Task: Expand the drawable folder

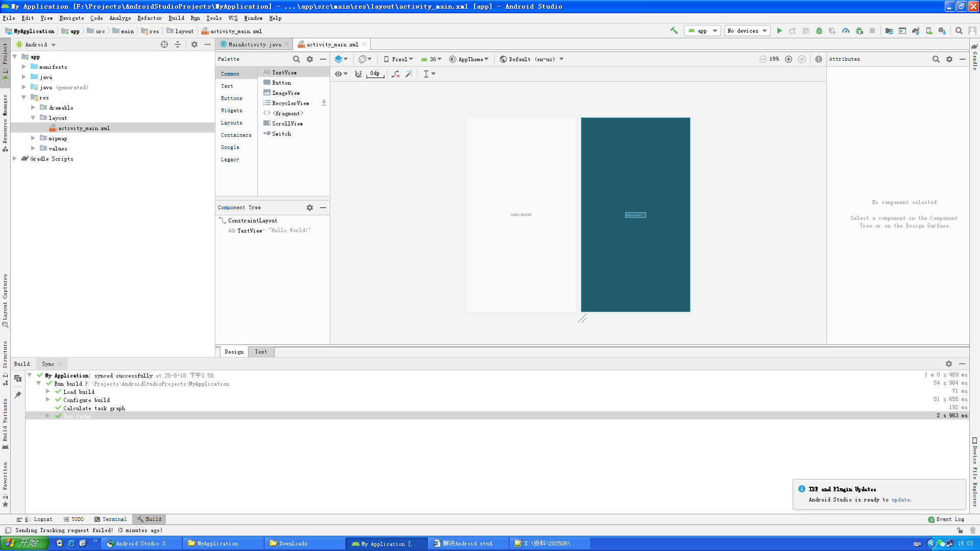Action: coord(33,108)
